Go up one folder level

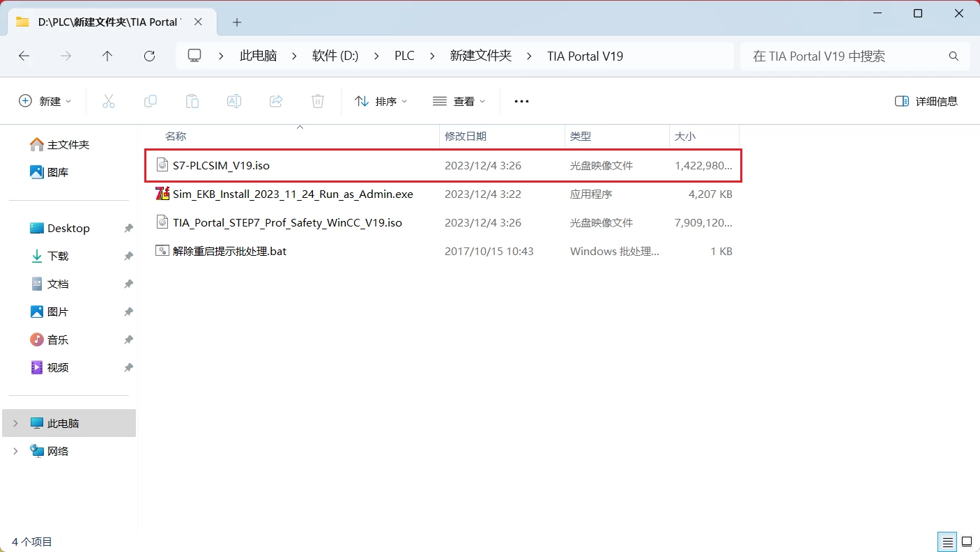[x=107, y=56]
